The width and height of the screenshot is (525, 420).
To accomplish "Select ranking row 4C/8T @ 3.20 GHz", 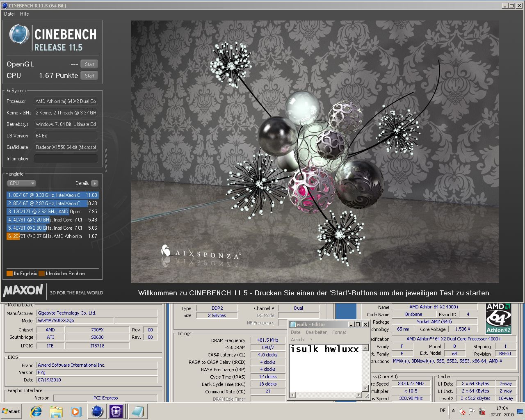I will click(x=52, y=220).
